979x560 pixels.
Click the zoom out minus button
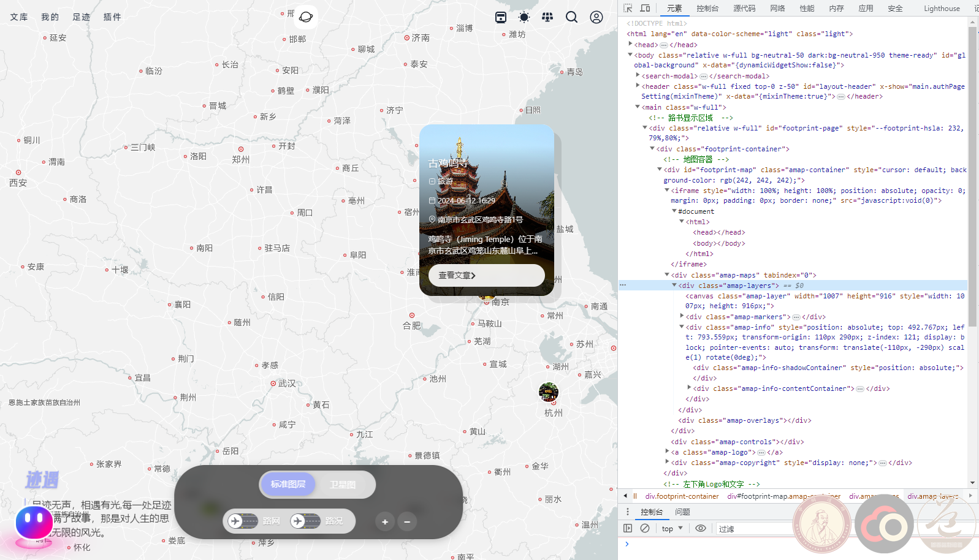(x=407, y=522)
